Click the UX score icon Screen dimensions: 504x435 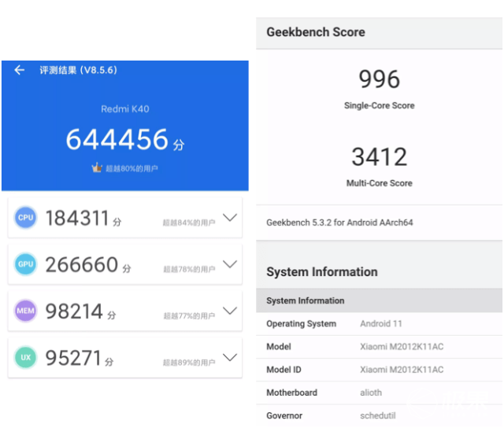click(x=25, y=357)
